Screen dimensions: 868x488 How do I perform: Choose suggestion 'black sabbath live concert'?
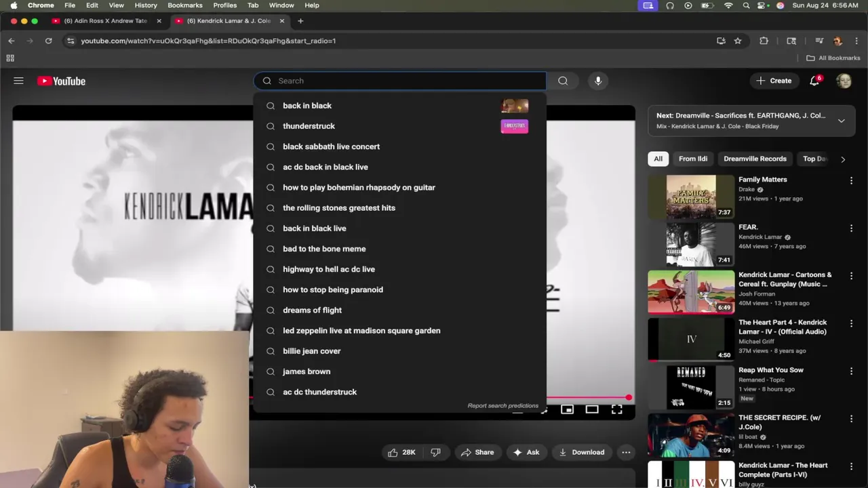[399, 146]
